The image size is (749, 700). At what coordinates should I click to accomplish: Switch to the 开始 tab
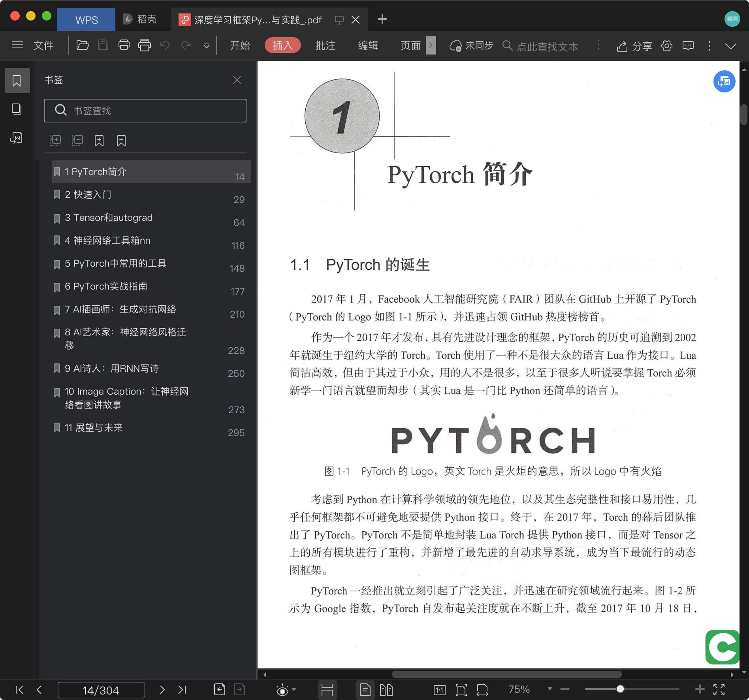pyautogui.click(x=240, y=45)
